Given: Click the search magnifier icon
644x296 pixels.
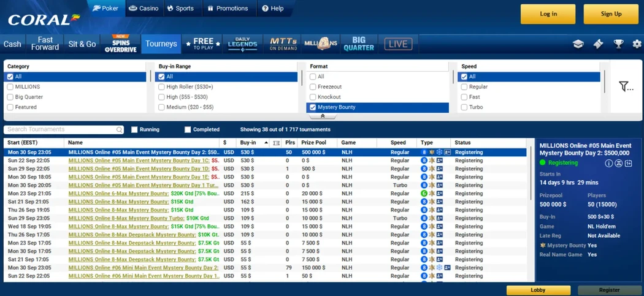Looking at the screenshot, I should click(x=119, y=130).
